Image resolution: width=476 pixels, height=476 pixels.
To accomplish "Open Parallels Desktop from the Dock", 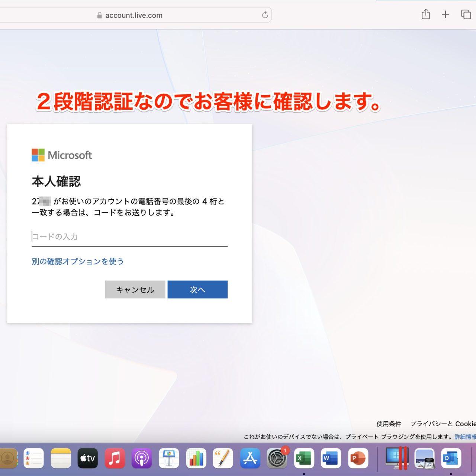I will point(397,458).
